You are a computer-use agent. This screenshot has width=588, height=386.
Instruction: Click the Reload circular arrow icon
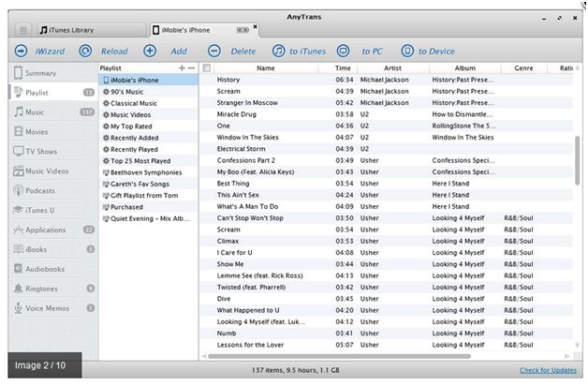tap(85, 51)
